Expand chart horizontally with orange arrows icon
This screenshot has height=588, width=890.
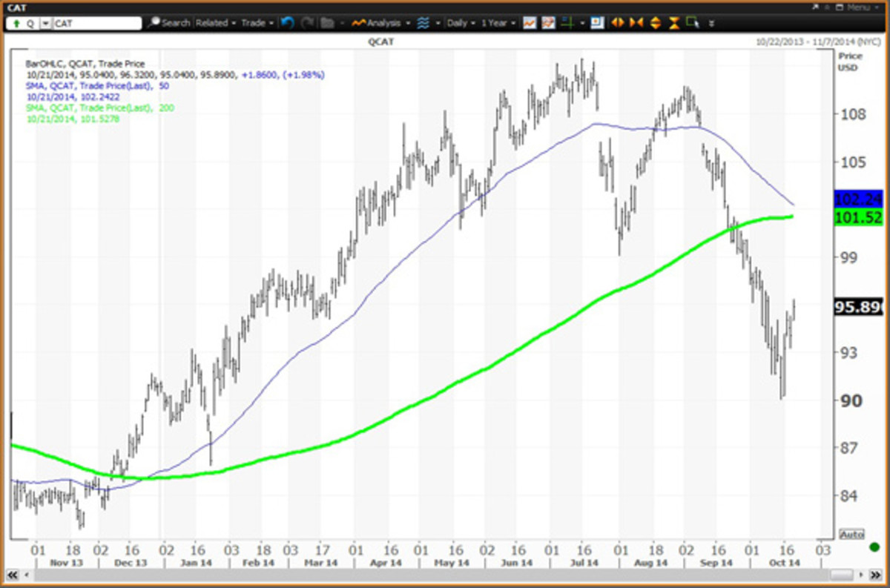(x=617, y=23)
